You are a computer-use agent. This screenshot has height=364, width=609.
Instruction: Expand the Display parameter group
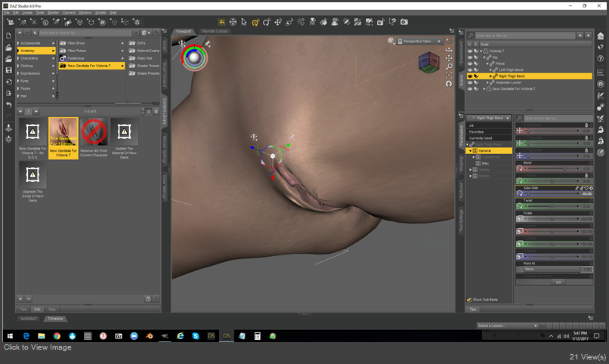pyautogui.click(x=471, y=170)
